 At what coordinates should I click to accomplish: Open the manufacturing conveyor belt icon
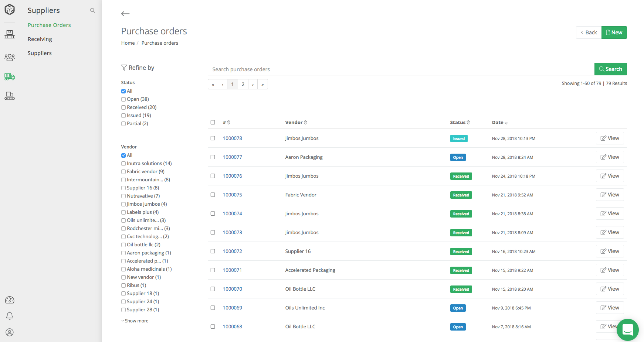[9, 96]
